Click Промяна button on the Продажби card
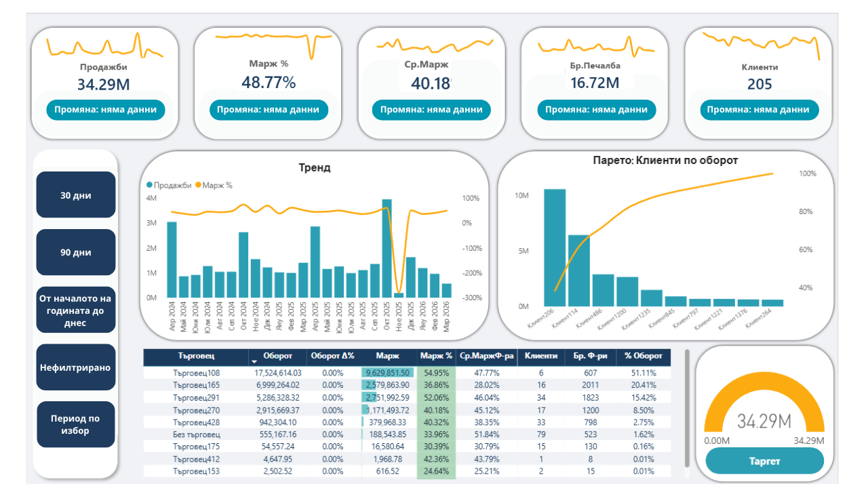Viewport: 868px width, 488px height. point(105,110)
